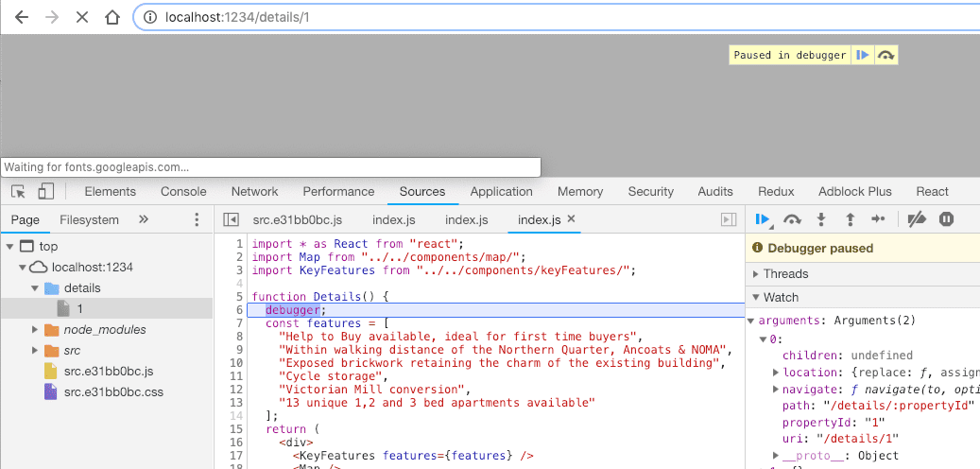Hide the navigator pane

(231, 219)
